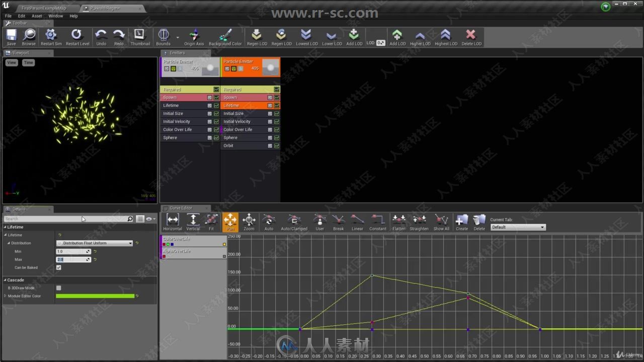
Task: Activate the Pan mode in Curve Editor
Action: click(230, 222)
